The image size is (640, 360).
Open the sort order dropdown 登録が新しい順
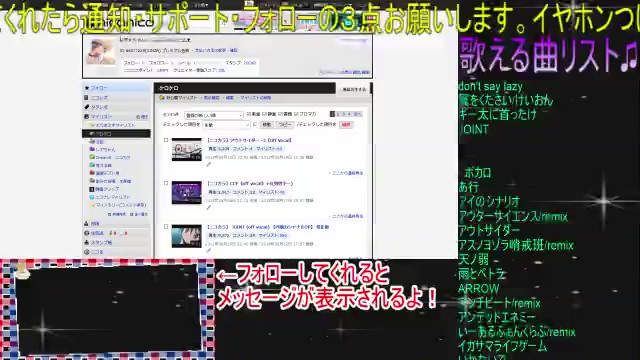point(213,115)
